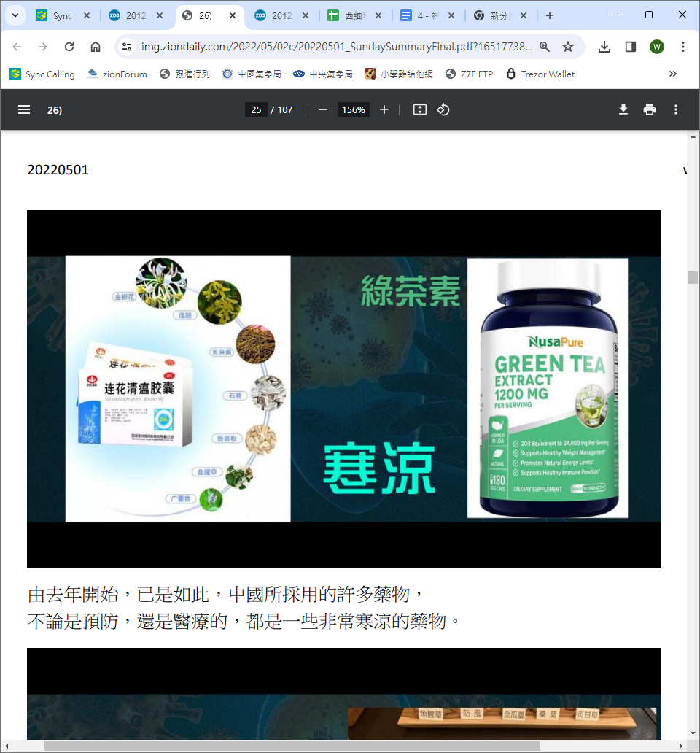Open Chrome downloads
The height and width of the screenshot is (753, 700).
pos(604,47)
